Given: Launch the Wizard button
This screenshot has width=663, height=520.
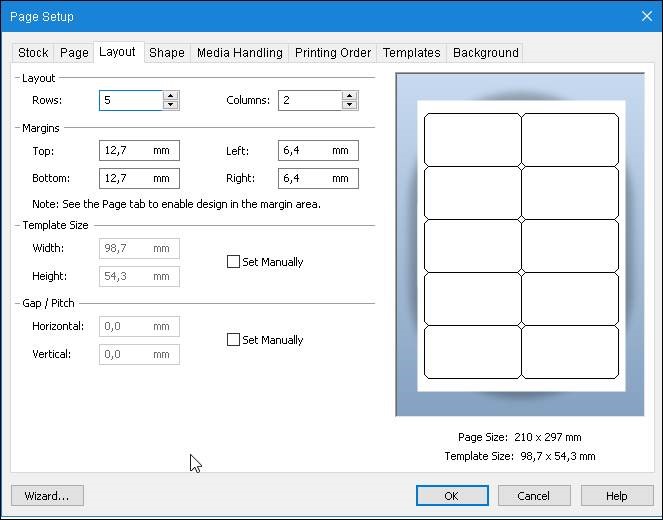Looking at the screenshot, I should point(47,496).
